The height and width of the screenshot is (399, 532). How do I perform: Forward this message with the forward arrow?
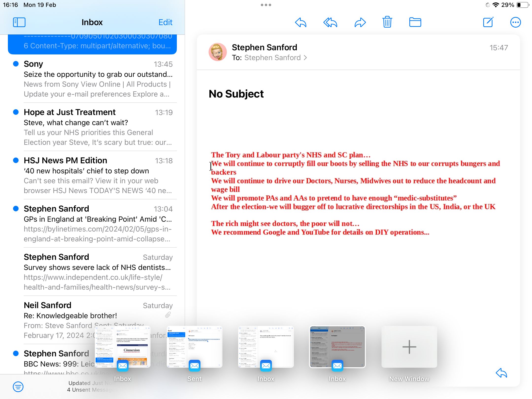360,22
